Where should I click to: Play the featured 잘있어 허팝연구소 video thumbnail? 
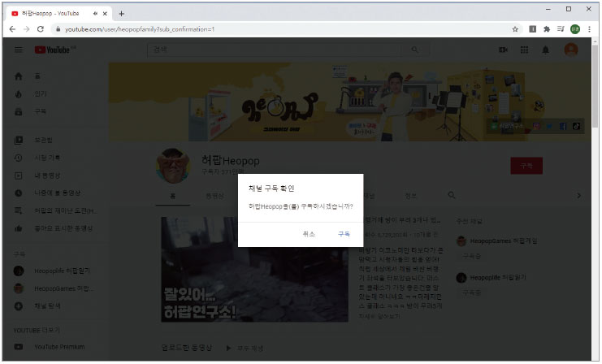[254, 269]
